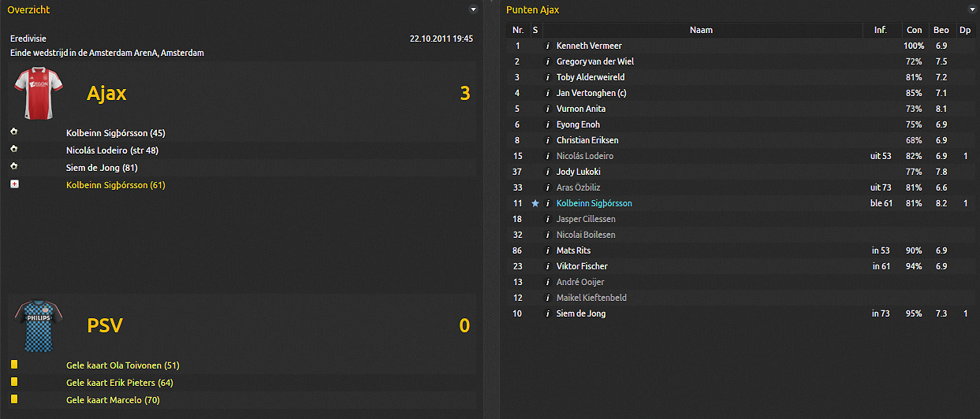
Task: Click the PSV Philips shirt icon
Action: pos(35,324)
